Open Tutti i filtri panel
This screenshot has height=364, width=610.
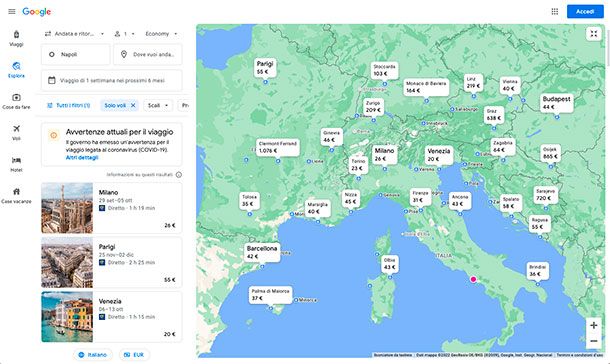coord(68,105)
